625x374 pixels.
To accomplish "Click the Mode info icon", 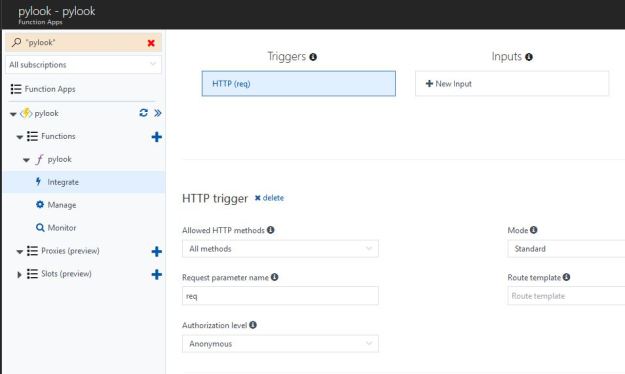I will tap(534, 230).
